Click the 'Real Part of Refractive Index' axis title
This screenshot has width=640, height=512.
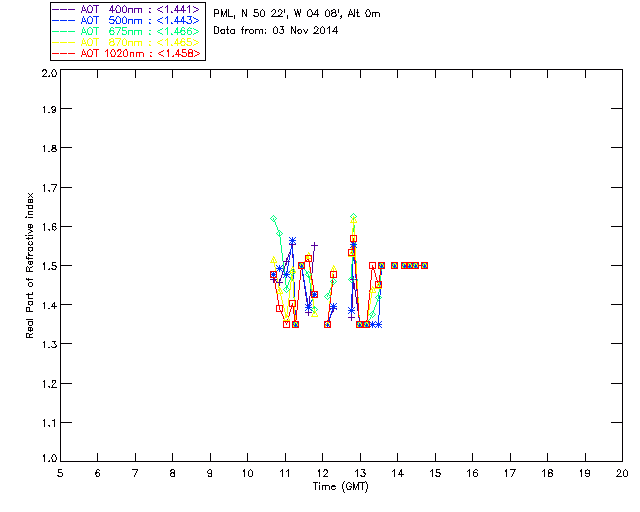click(x=30, y=265)
